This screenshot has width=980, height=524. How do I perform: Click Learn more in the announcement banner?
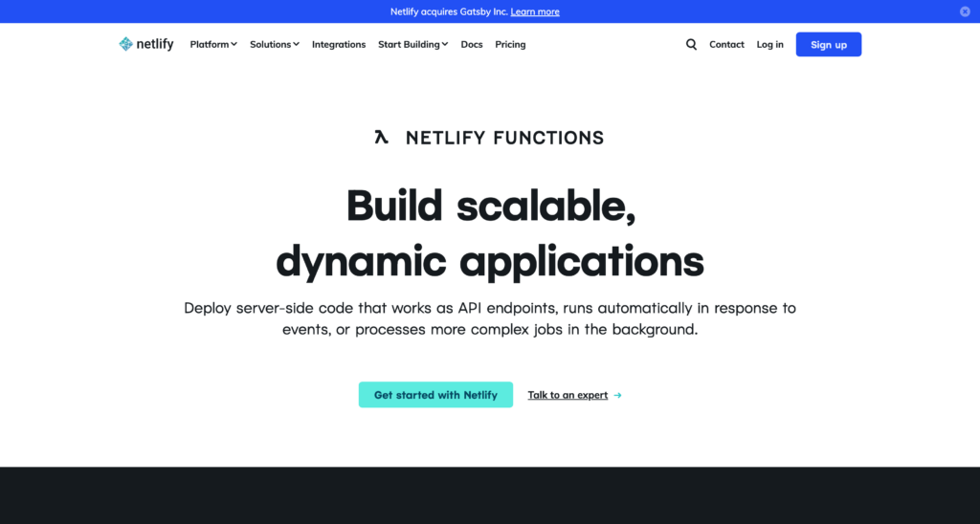pyautogui.click(x=535, y=11)
